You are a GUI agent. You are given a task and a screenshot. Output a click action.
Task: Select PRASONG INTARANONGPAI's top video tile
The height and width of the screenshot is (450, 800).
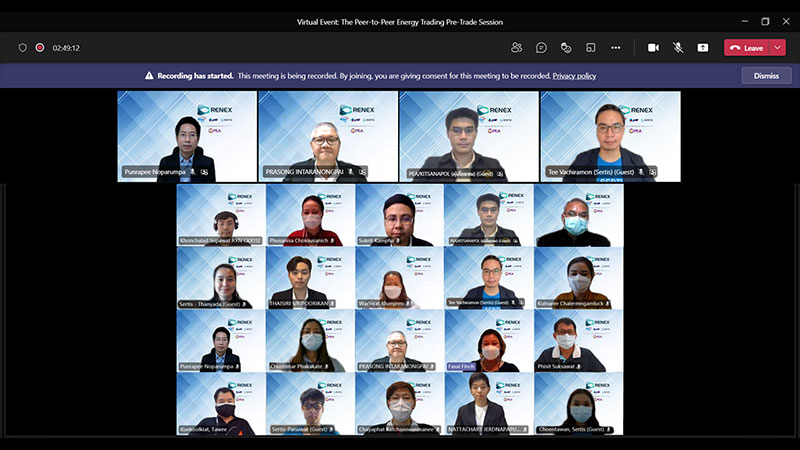tap(328, 136)
